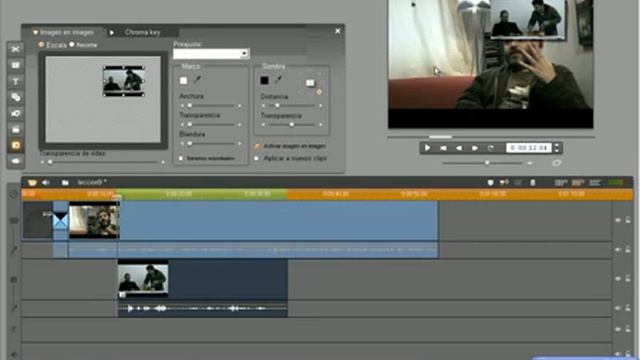640x360 pixels.
Task: Pick the Marco color with eyedropper
Action: point(197,80)
